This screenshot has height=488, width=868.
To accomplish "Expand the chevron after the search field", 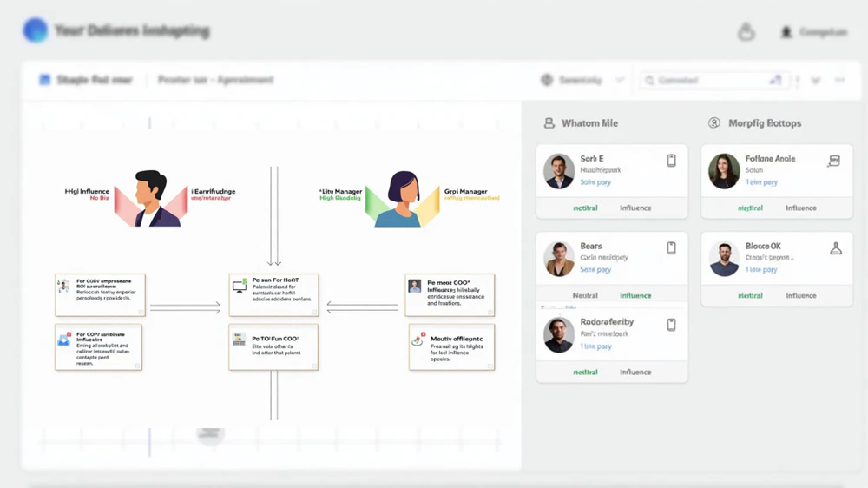I will [816, 80].
